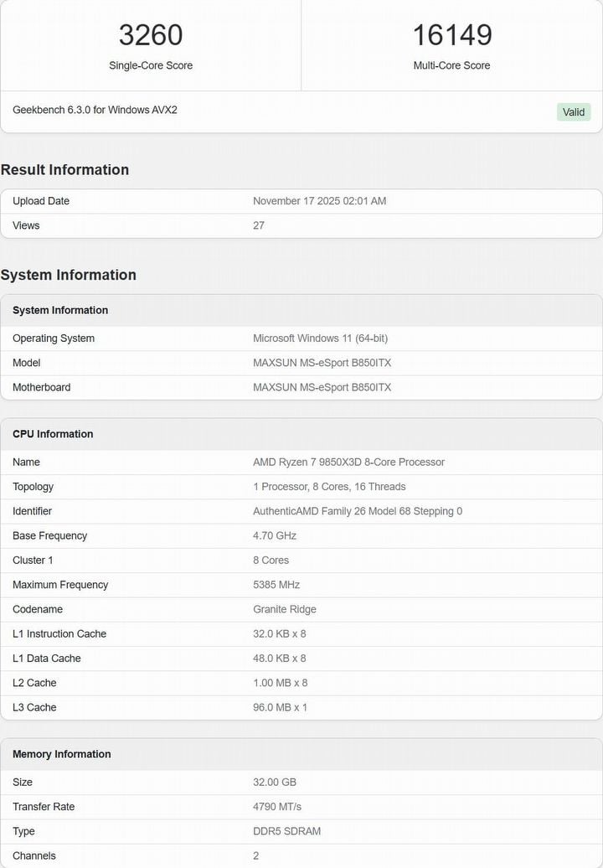Click the Memory Information table header
Viewport: 603px width, 868px height.
click(62, 754)
